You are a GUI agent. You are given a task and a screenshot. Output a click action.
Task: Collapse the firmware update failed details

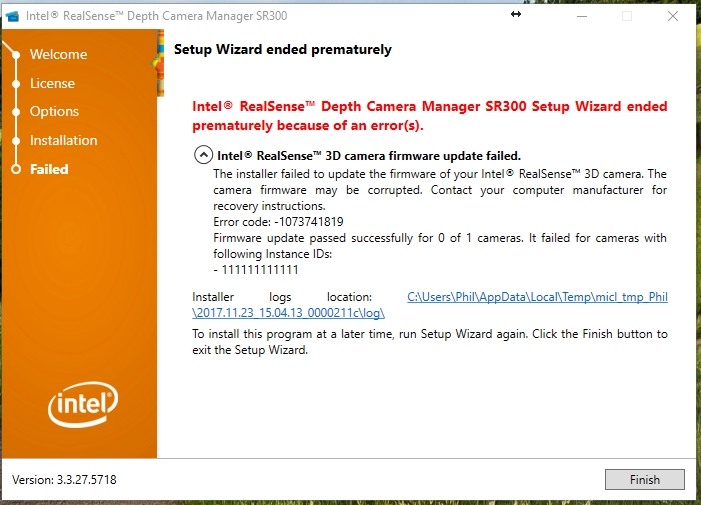pyautogui.click(x=203, y=155)
